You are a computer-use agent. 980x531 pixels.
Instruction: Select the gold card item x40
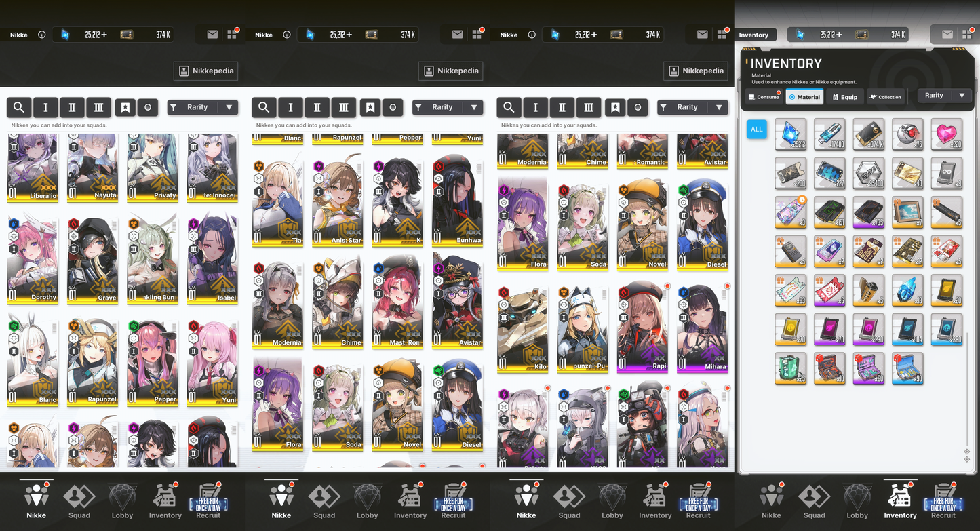tap(908, 173)
